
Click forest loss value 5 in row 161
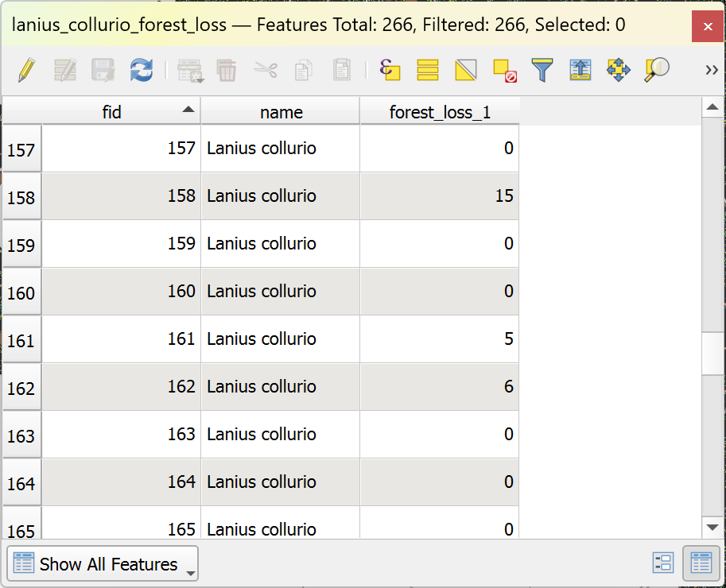(x=440, y=339)
